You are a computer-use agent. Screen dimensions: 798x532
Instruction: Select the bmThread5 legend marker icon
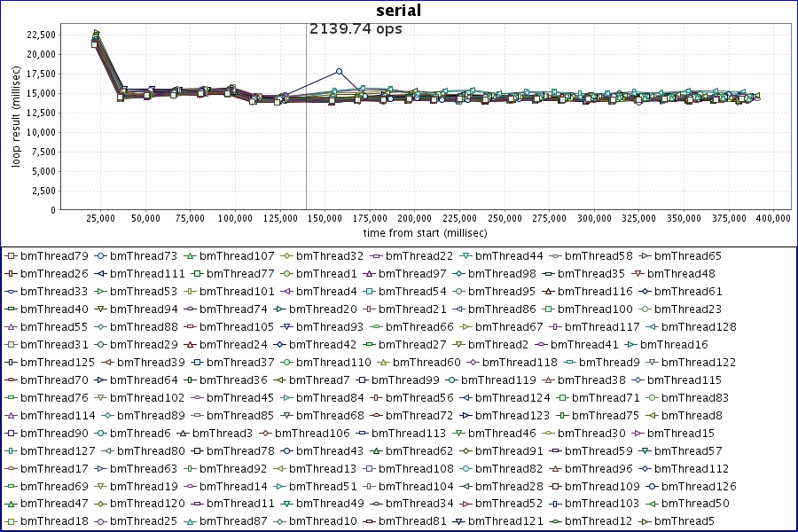tap(645, 522)
